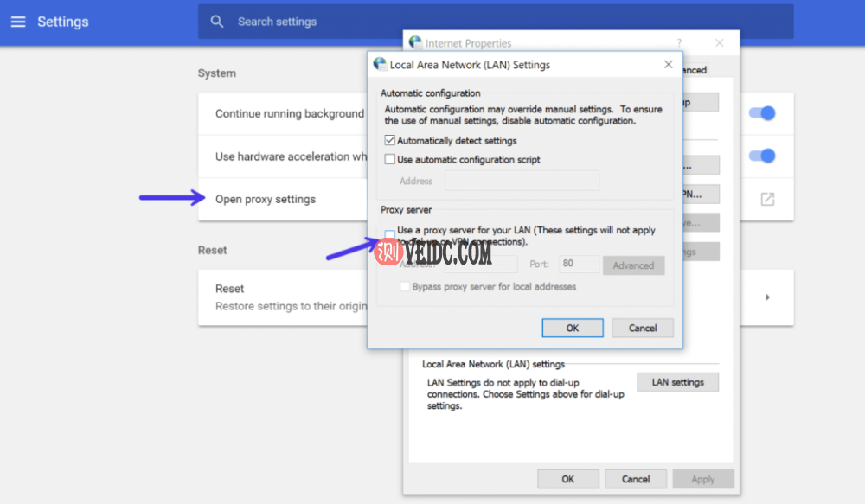Click OK in the LAN Settings dialog
865x504 pixels.
pyautogui.click(x=572, y=328)
